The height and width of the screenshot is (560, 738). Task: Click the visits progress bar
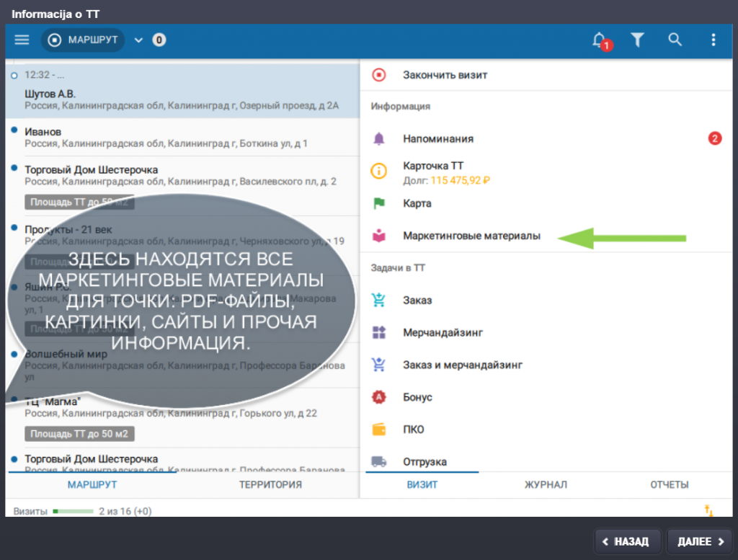click(74, 511)
